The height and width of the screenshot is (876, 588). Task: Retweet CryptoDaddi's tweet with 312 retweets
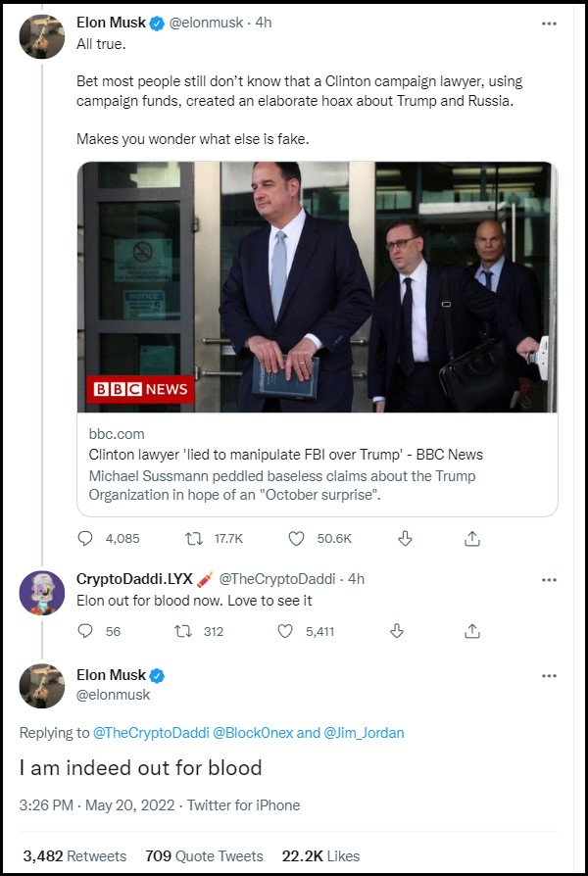183,631
